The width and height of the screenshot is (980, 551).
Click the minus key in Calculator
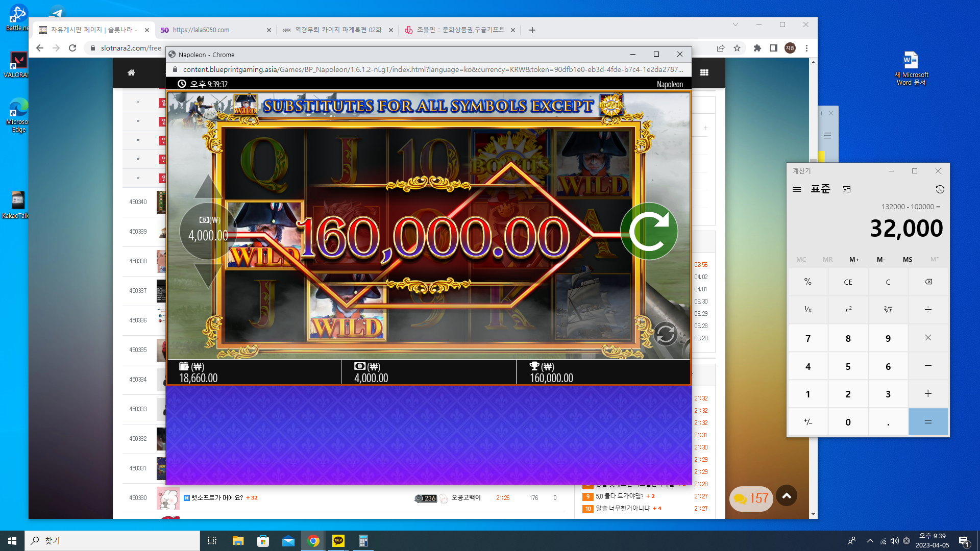tap(928, 366)
